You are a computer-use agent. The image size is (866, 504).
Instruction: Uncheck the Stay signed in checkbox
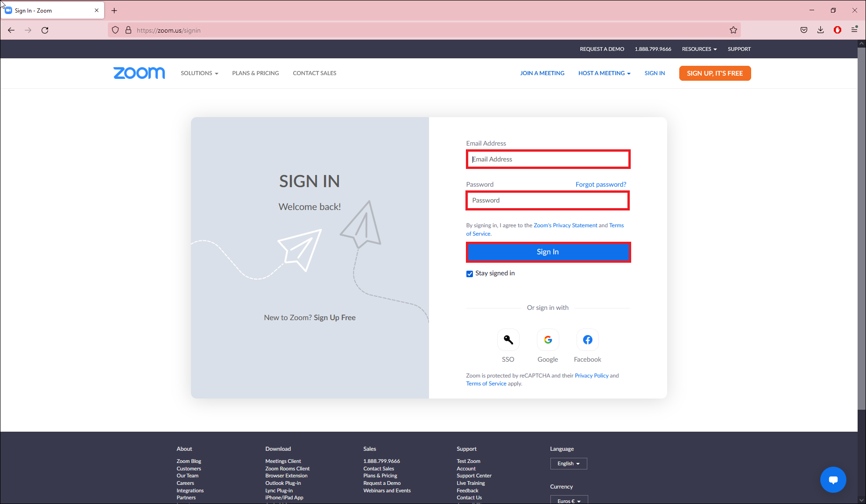(x=470, y=274)
